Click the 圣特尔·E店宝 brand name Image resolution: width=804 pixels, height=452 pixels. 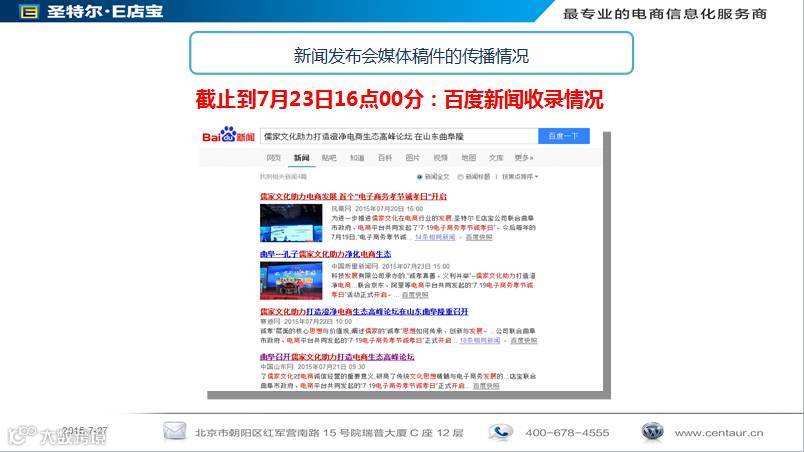pyautogui.click(x=105, y=11)
